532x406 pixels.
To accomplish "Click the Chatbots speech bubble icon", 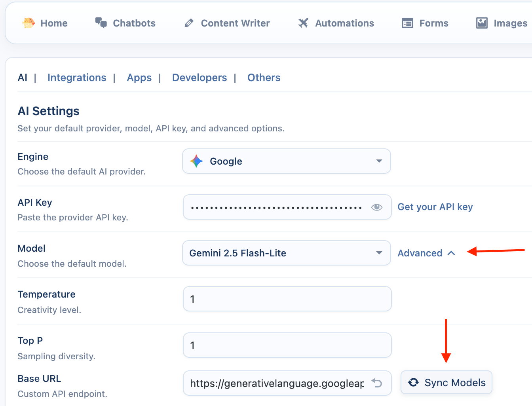I will (101, 23).
